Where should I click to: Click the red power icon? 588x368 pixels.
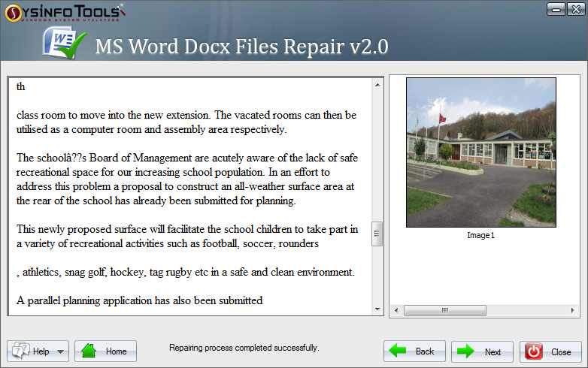click(534, 352)
